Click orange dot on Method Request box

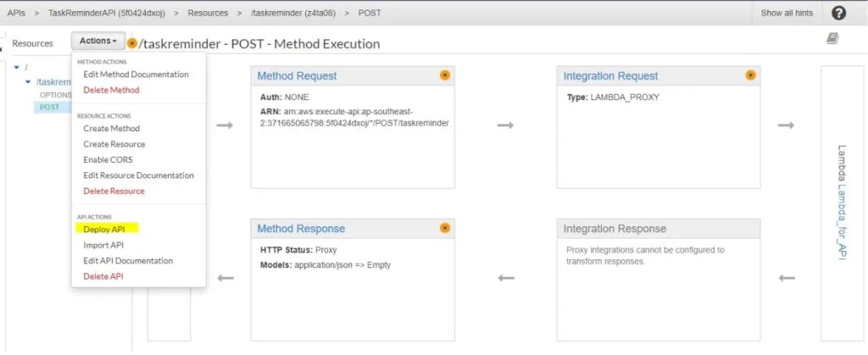pyautogui.click(x=445, y=75)
